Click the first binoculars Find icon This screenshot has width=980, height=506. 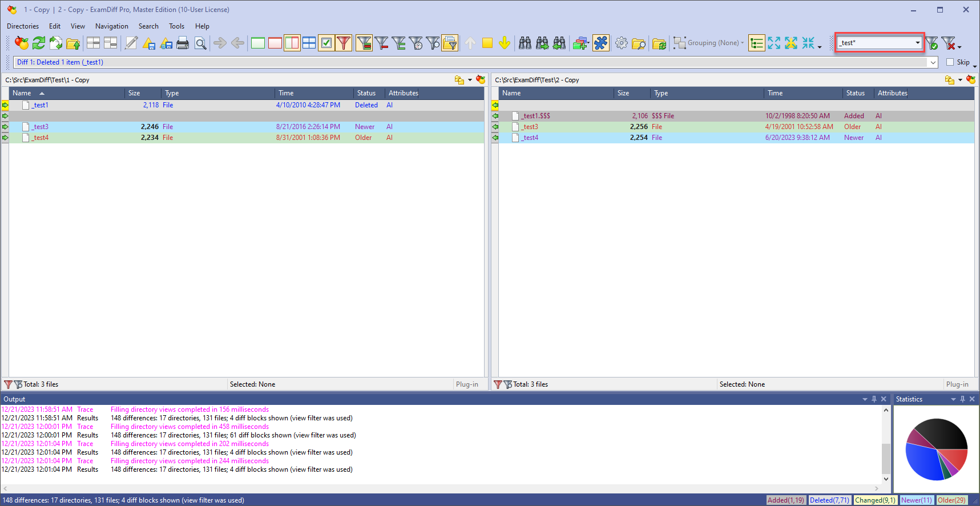coord(525,43)
